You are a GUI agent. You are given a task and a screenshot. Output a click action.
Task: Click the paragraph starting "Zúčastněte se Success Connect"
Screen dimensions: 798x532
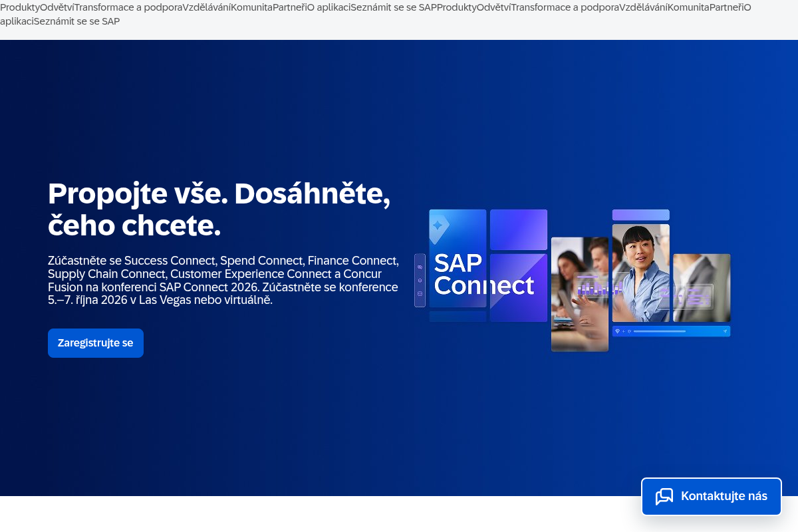(x=223, y=280)
